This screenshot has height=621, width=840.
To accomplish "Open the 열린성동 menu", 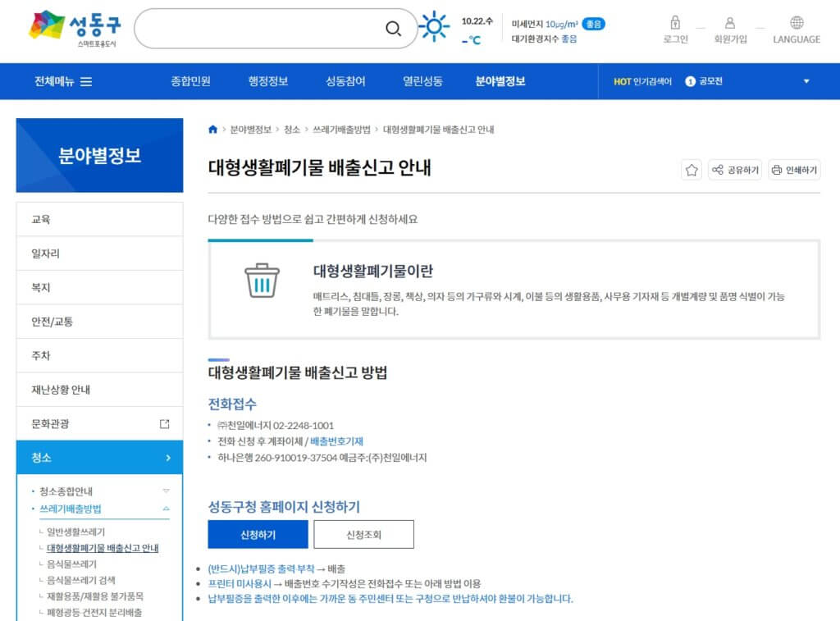I will pyautogui.click(x=422, y=81).
